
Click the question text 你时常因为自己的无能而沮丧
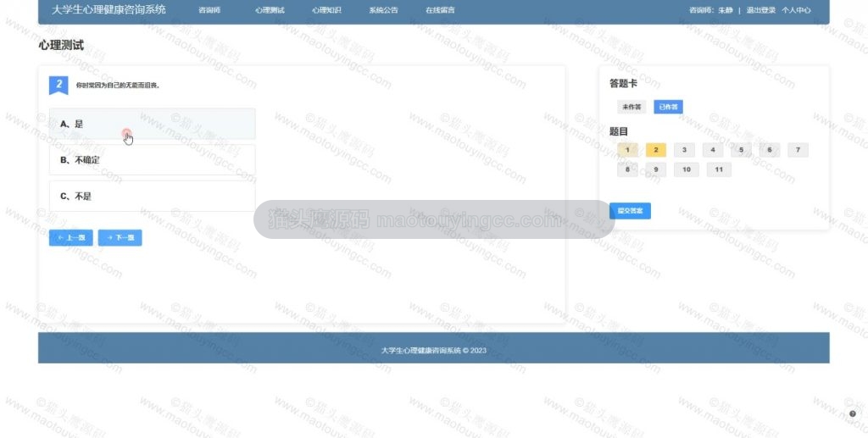pos(118,86)
